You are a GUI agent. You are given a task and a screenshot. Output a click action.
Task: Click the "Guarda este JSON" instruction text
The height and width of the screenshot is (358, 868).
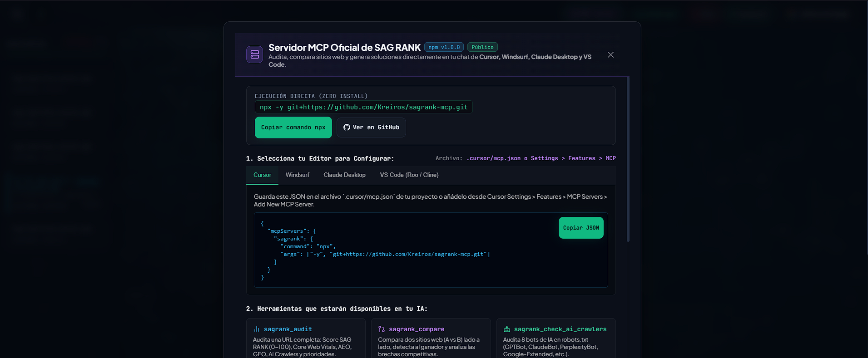pos(430,201)
